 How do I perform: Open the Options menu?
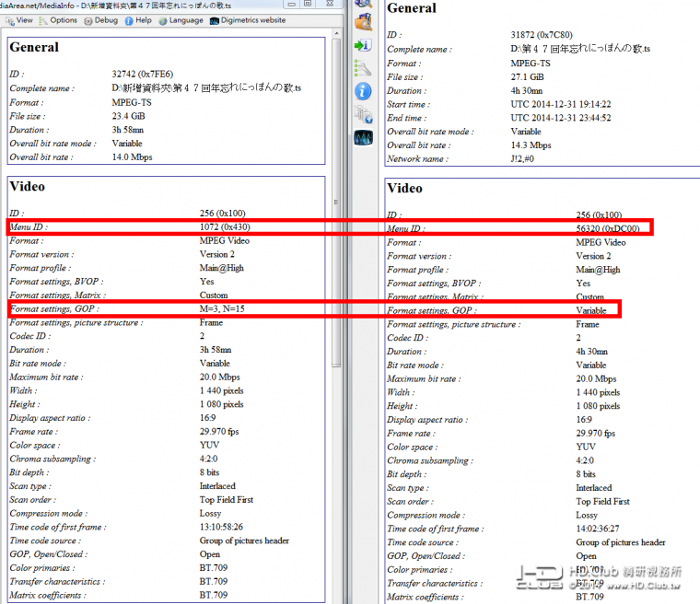pos(58,20)
